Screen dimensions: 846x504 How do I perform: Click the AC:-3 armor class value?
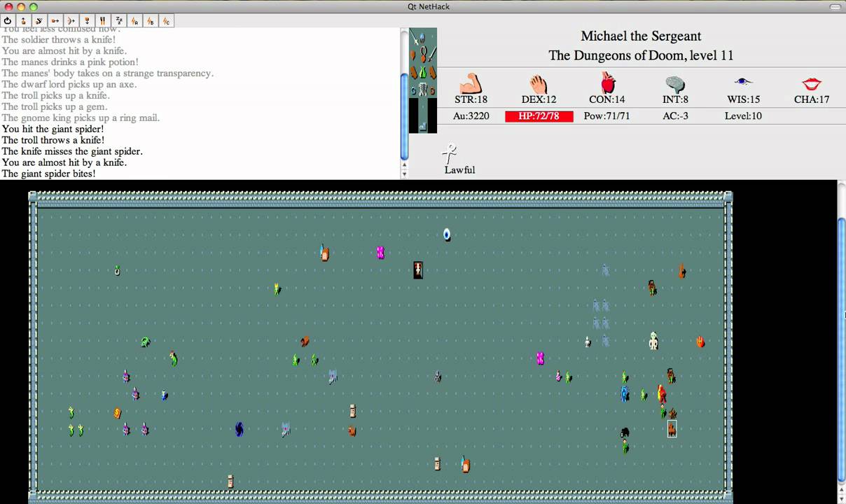(675, 116)
